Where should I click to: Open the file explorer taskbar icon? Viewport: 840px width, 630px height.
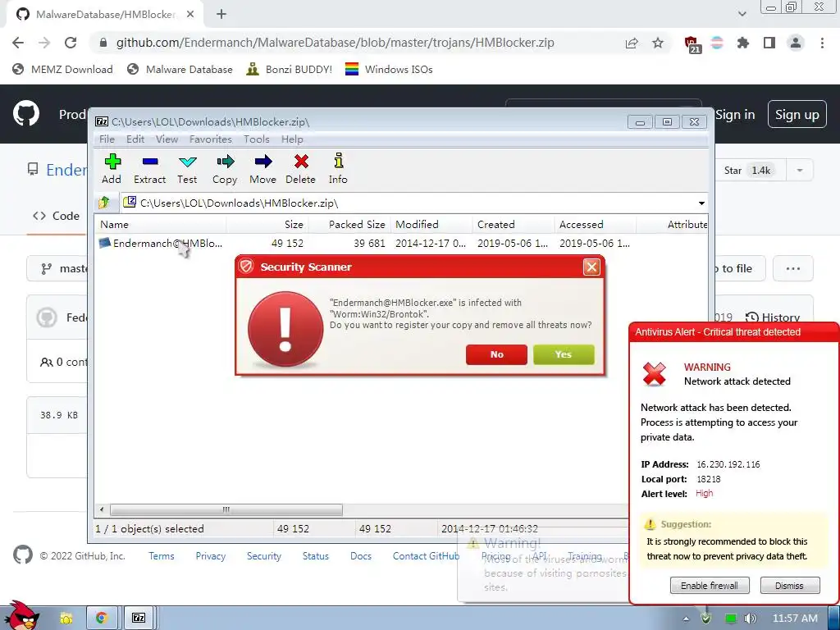click(x=66, y=619)
